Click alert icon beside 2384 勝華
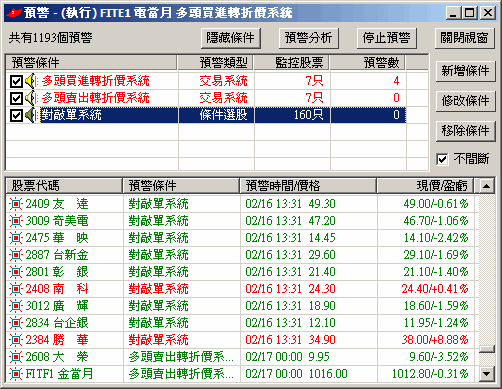 tap(16, 340)
